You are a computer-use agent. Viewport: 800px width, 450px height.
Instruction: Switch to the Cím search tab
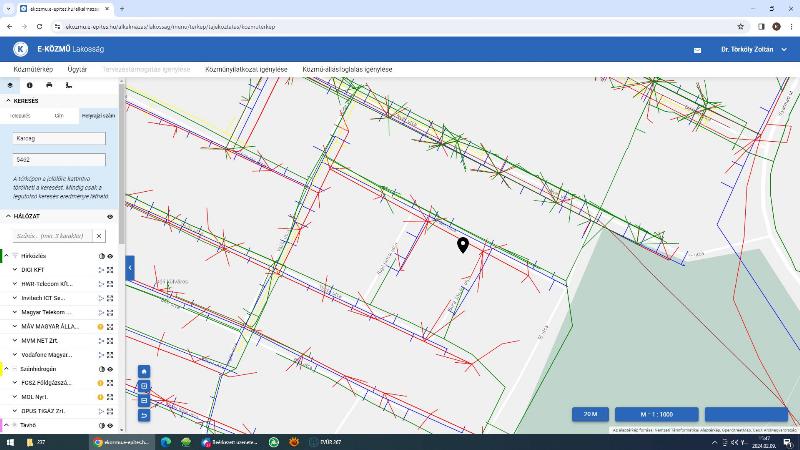pyautogui.click(x=59, y=116)
